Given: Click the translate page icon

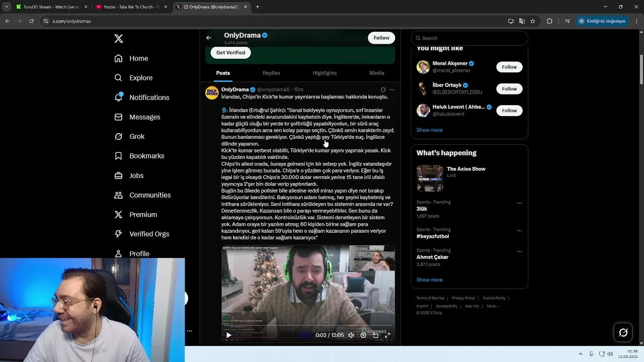Looking at the screenshot, I should point(522,21).
